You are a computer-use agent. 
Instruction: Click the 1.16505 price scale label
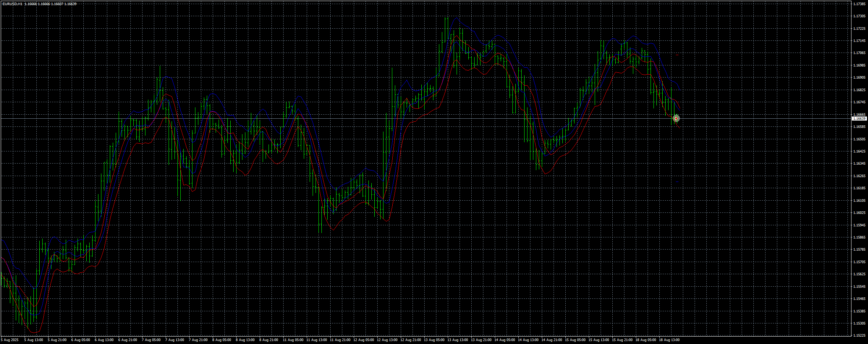pos(860,139)
